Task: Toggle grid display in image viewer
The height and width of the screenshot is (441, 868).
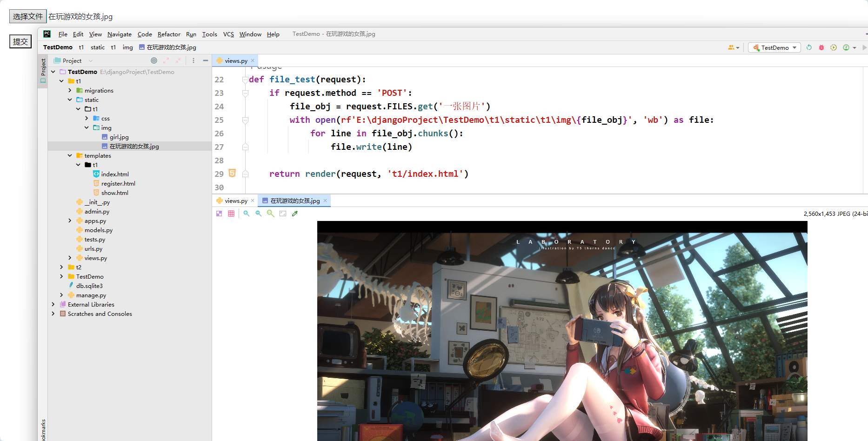Action: tap(231, 214)
